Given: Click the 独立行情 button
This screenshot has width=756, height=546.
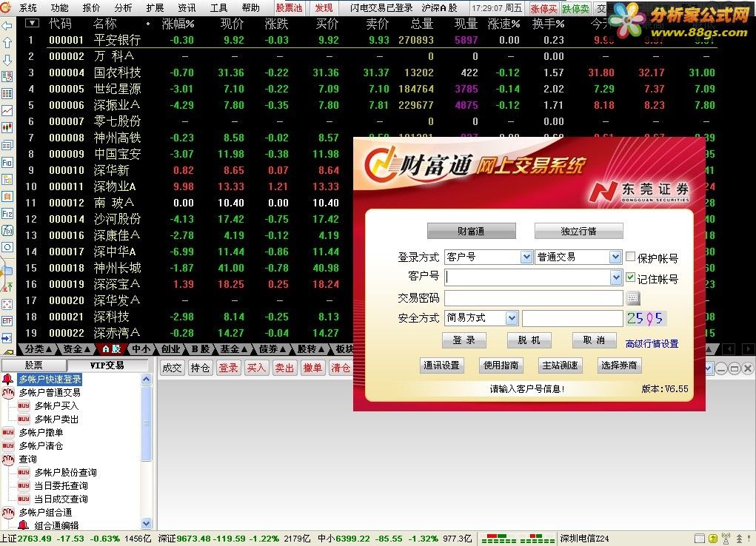Looking at the screenshot, I should (x=578, y=232).
